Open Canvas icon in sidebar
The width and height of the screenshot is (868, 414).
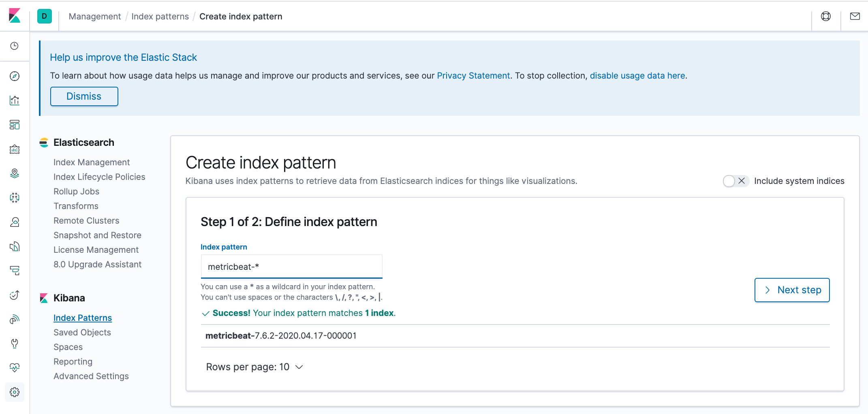15,149
